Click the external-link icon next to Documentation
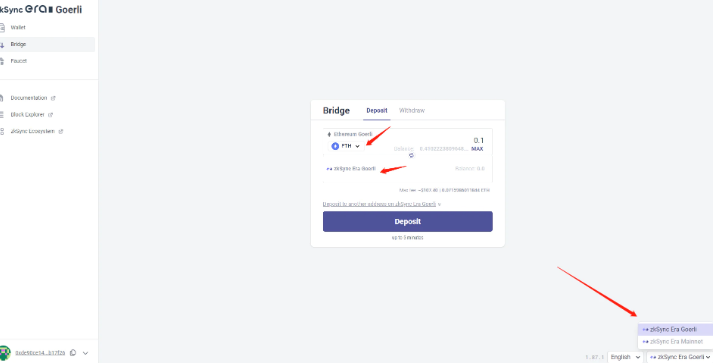 (53, 98)
